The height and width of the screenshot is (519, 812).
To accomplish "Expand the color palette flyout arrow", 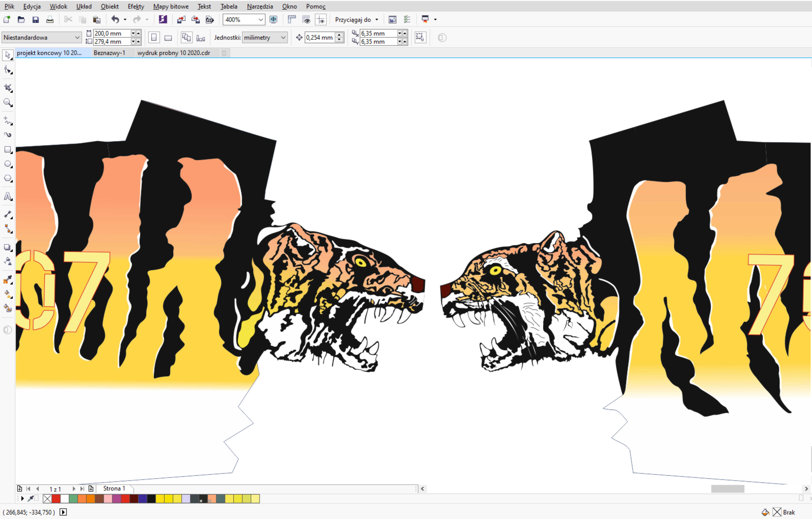I will [23, 498].
